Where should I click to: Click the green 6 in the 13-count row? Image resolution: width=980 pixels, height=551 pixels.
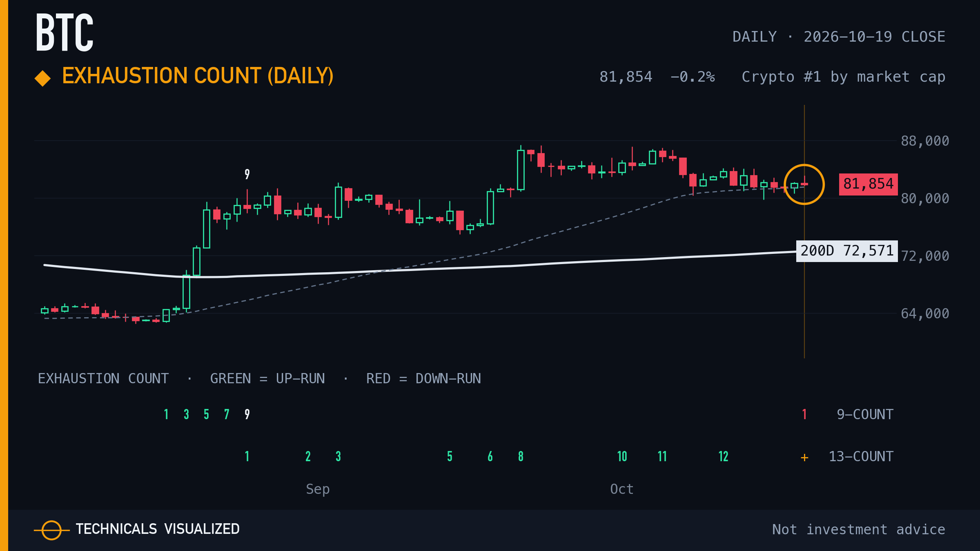tap(490, 457)
